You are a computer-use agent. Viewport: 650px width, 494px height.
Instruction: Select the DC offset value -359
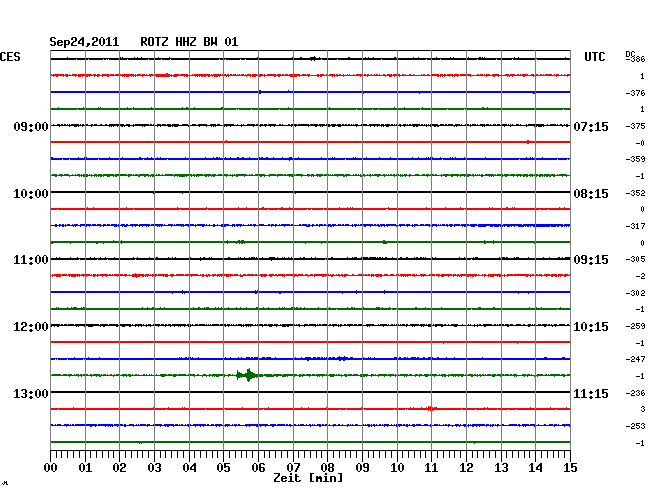pos(635,159)
